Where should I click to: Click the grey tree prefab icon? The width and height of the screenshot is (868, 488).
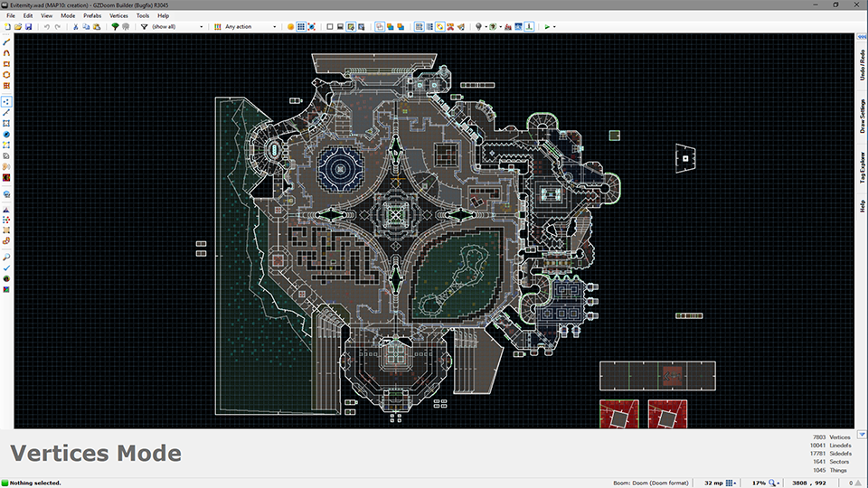(x=126, y=26)
